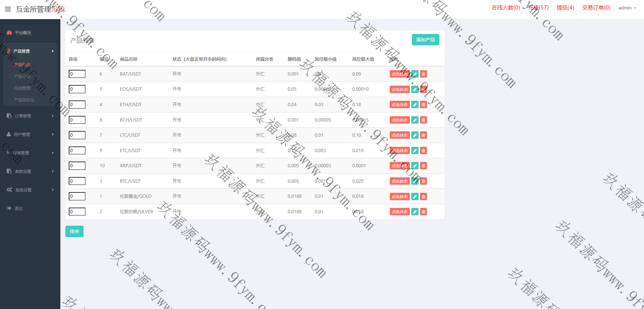
Task: Open the 提现(4) notification link
Action: 565,8
